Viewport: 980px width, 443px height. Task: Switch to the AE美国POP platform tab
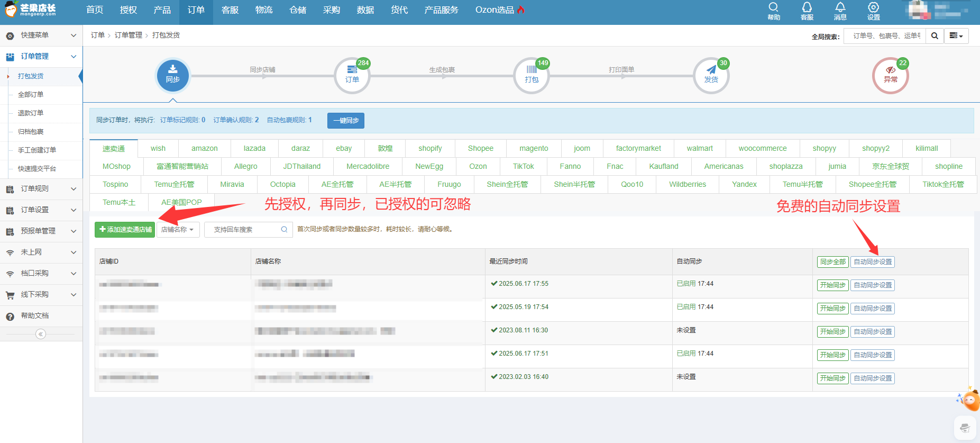coord(181,202)
